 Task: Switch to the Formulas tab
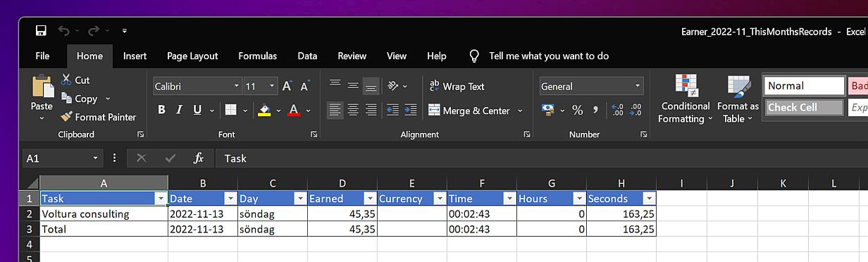[257, 56]
